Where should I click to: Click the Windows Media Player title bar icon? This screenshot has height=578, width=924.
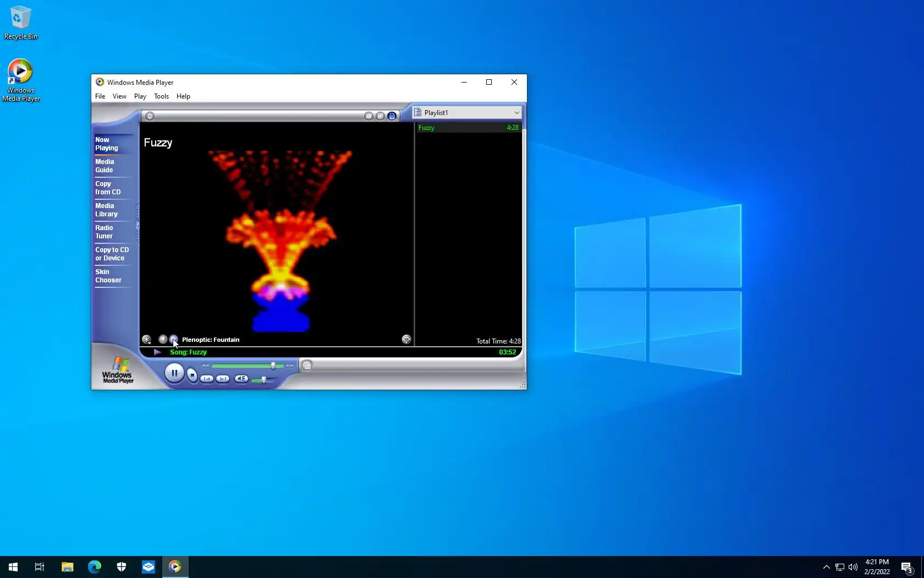pos(100,82)
